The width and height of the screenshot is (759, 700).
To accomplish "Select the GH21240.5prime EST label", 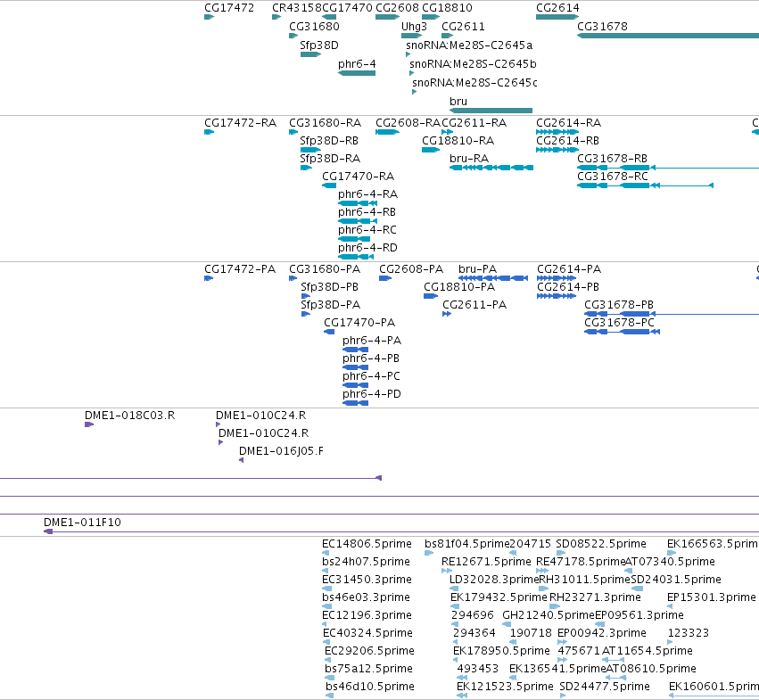I will click(548, 616).
